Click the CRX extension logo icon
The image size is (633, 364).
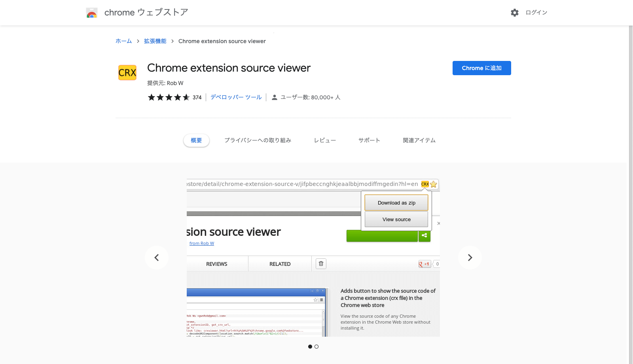click(x=127, y=73)
